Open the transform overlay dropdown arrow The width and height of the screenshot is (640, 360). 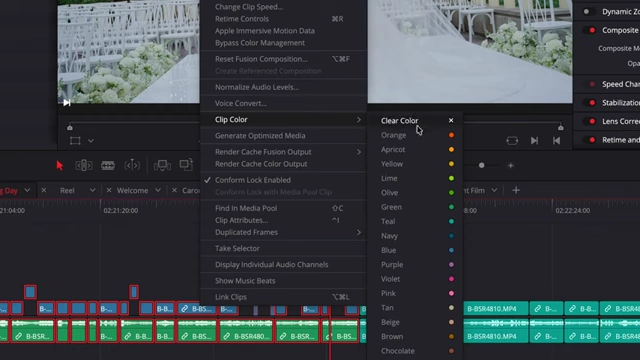click(91, 141)
